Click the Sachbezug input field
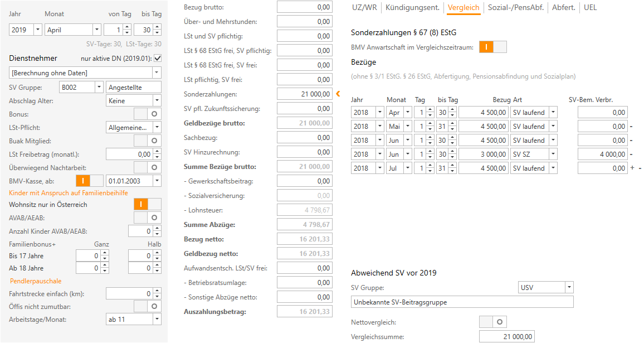Screen dimensions: 644x343 [x=304, y=137]
